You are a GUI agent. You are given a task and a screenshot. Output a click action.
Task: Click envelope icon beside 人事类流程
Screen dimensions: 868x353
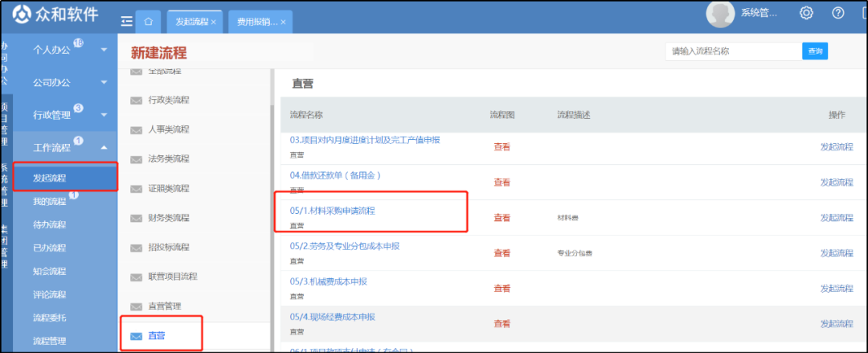click(136, 129)
